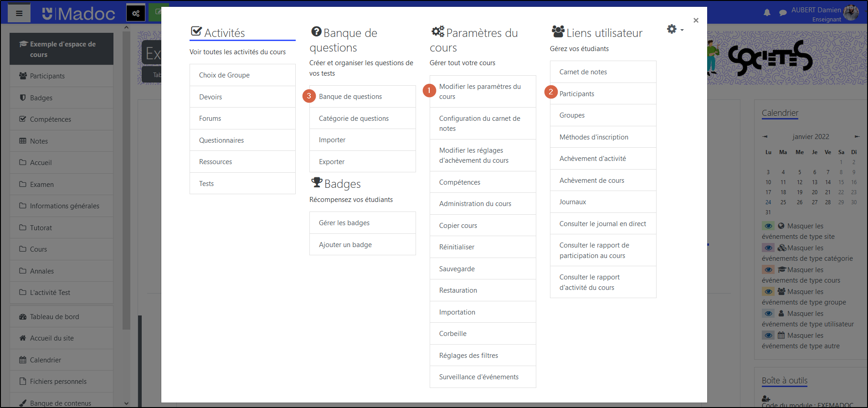The height and width of the screenshot is (408, 868).
Task: Click the notifications bell icon
Action: coord(767,13)
